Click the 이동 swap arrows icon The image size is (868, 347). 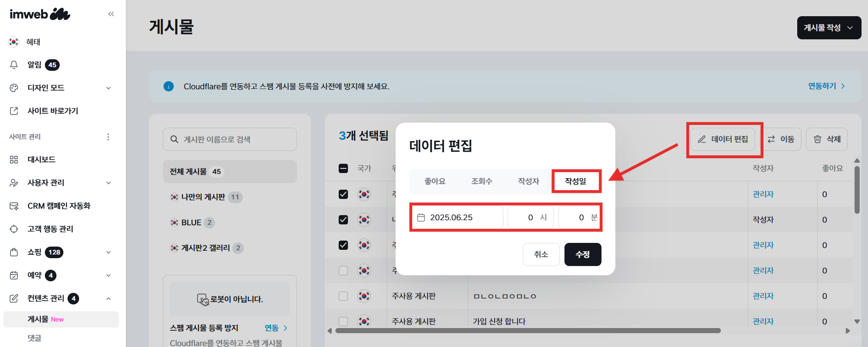point(771,139)
